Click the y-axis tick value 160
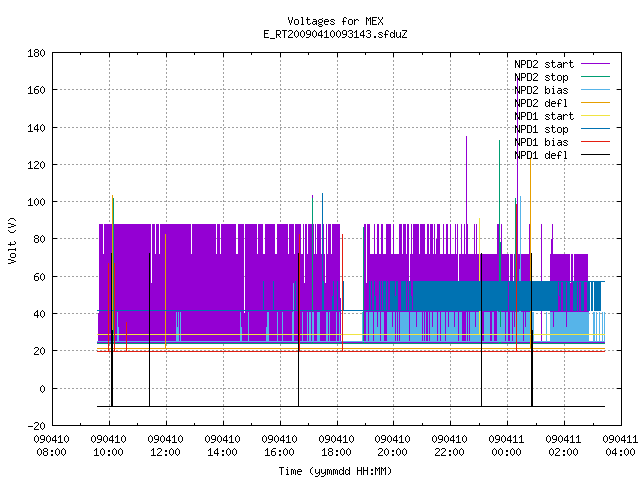640x480 pixels. coord(36,90)
